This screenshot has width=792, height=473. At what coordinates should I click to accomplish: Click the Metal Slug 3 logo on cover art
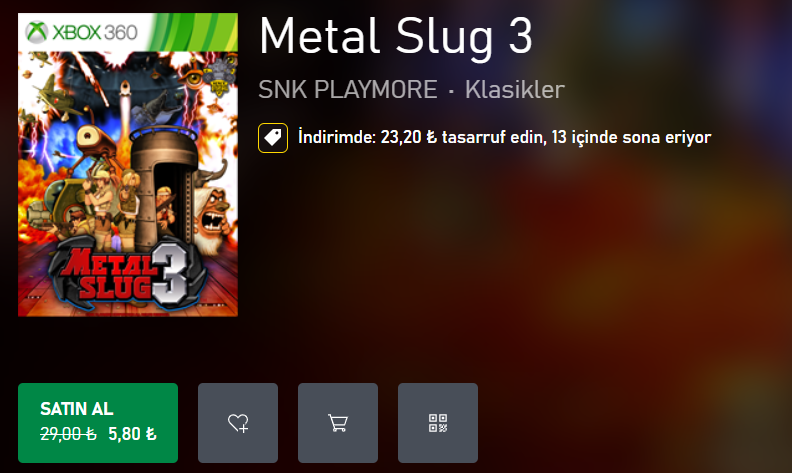click(127, 274)
